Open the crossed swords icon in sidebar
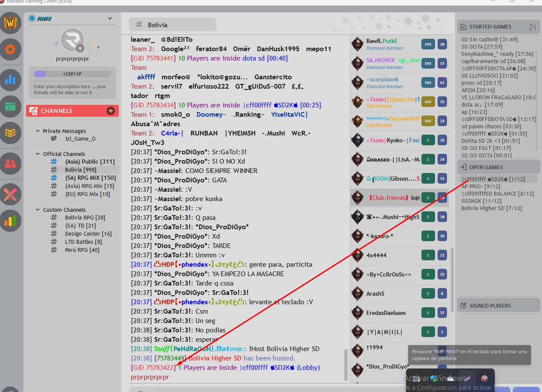Image resolution: width=542 pixels, height=392 pixels. pyautogui.click(x=11, y=194)
